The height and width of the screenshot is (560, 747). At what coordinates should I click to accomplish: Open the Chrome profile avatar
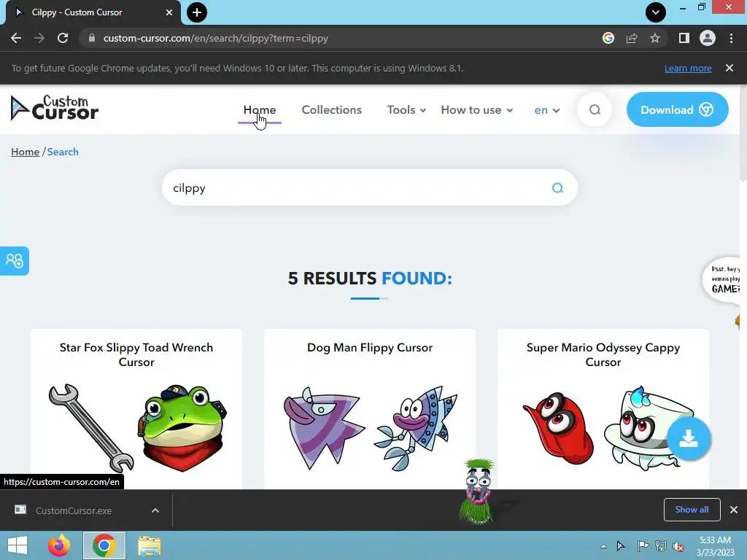(x=708, y=38)
